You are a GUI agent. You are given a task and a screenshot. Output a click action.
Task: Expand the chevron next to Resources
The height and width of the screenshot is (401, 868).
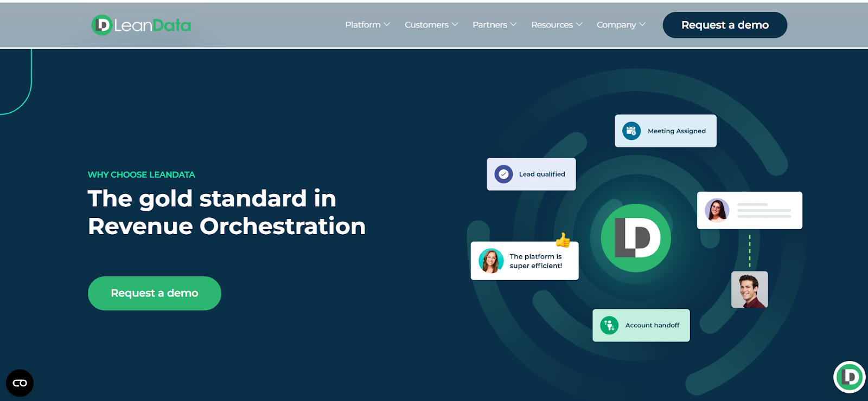[579, 24]
